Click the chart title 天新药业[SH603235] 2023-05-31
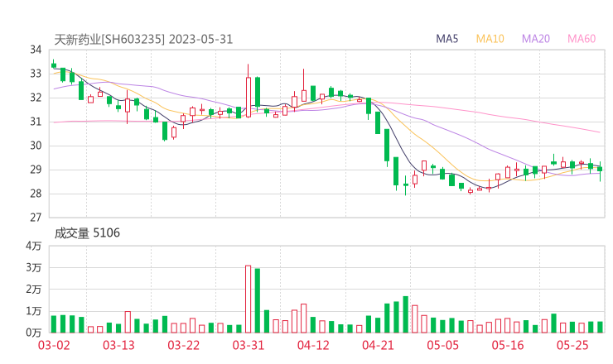 pyautogui.click(x=143, y=40)
